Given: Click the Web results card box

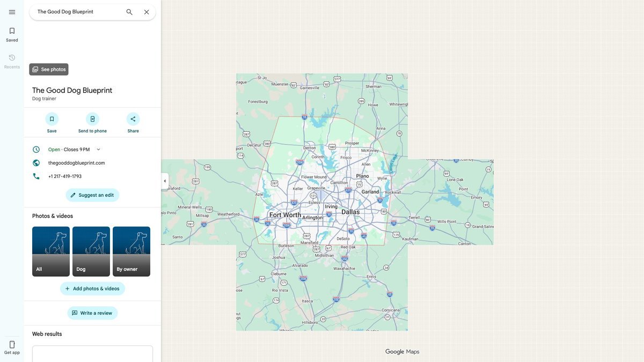Looking at the screenshot, I should coord(92,354).
